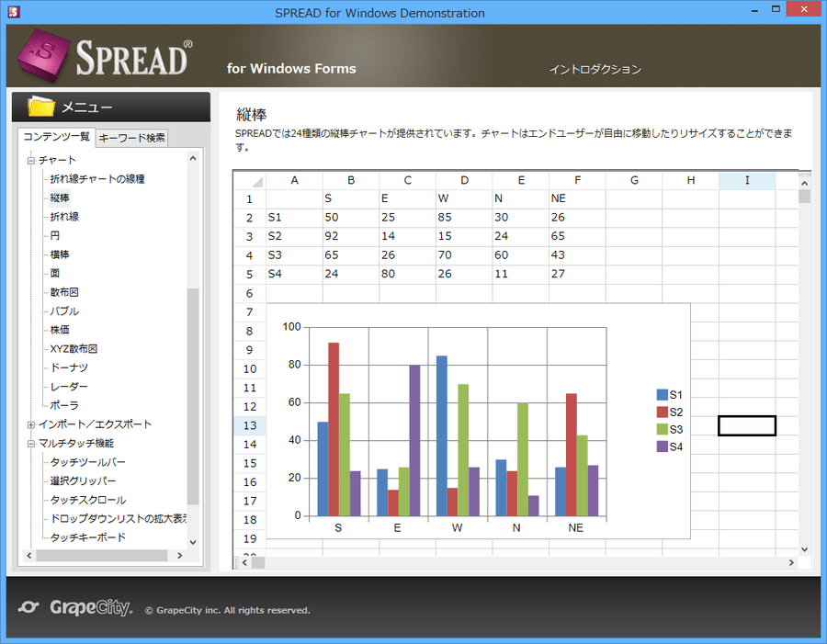Viewport: 827px width, 644px height.
Task: Open the タッチツールバー tree item
Action: pos(87,462)
